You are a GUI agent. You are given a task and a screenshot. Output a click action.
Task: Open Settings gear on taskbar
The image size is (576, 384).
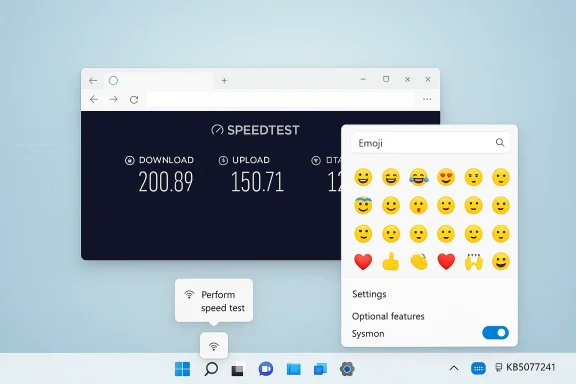click(347, 369)
